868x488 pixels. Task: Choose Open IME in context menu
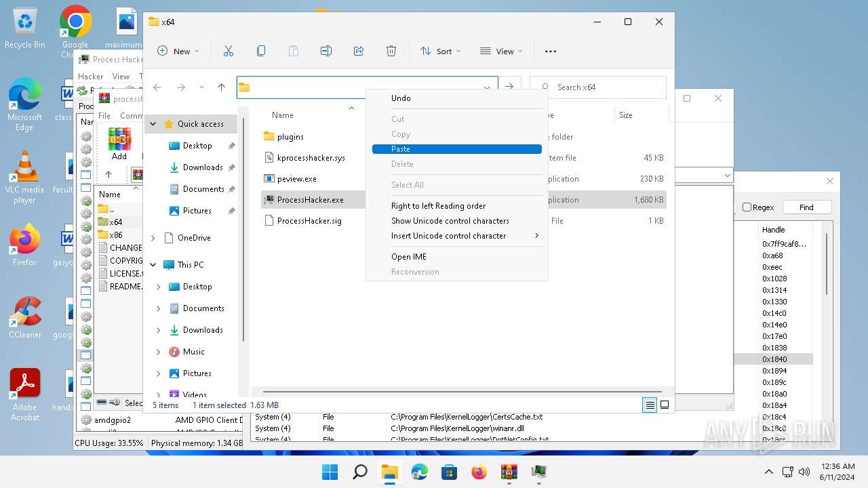pyautogui.click(x=457, y=257)
